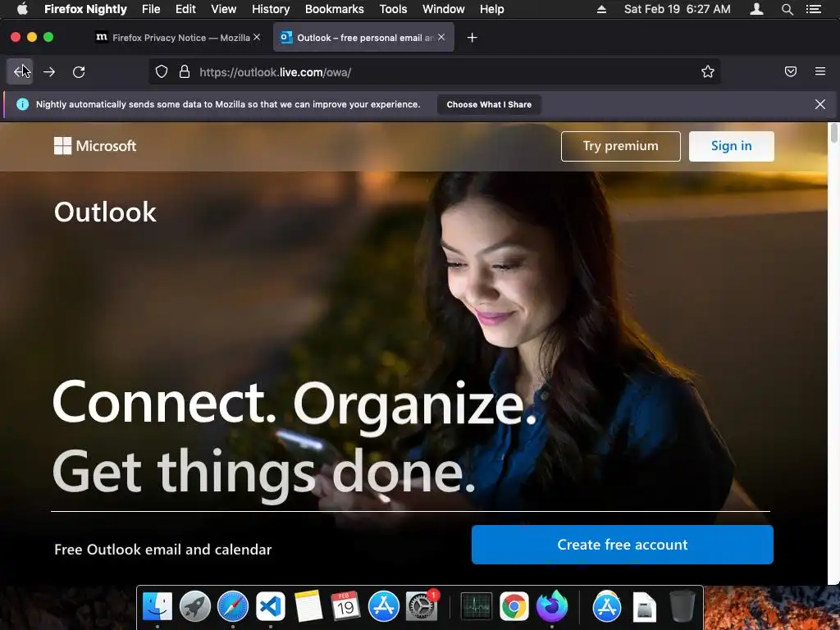Launch Google Chrome from Dock

pyautogui.click(x=514, y=606)
